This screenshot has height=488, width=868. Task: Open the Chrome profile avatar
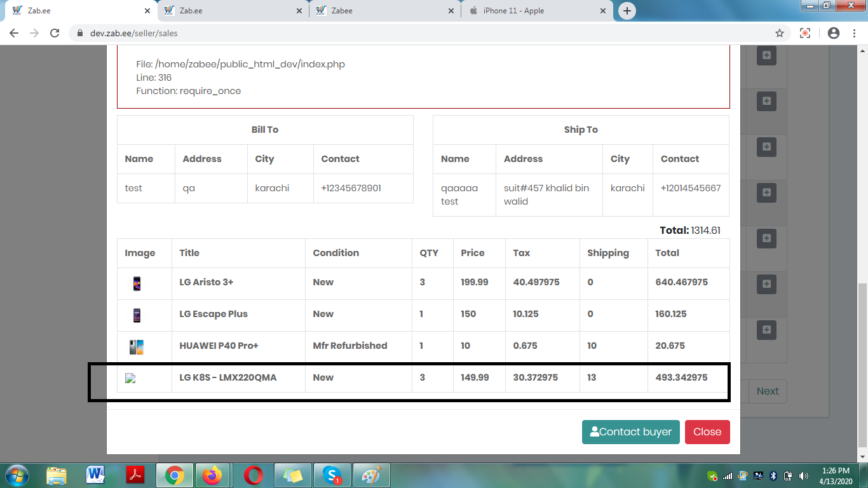pyautogui.click(x=834, y=33)
